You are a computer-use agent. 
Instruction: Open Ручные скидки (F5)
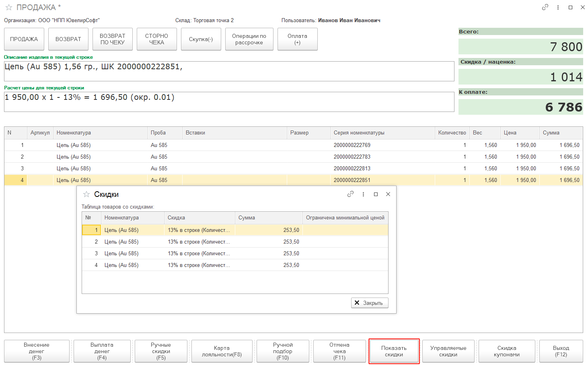point(161,351)
